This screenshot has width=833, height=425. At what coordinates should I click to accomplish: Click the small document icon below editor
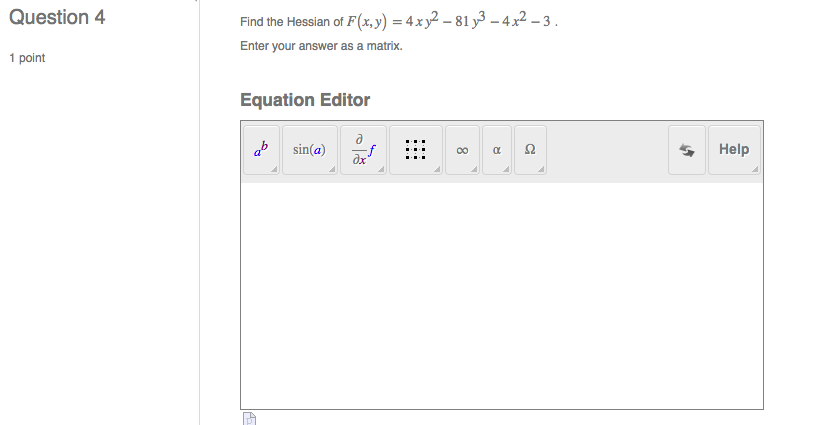[250, 418]
